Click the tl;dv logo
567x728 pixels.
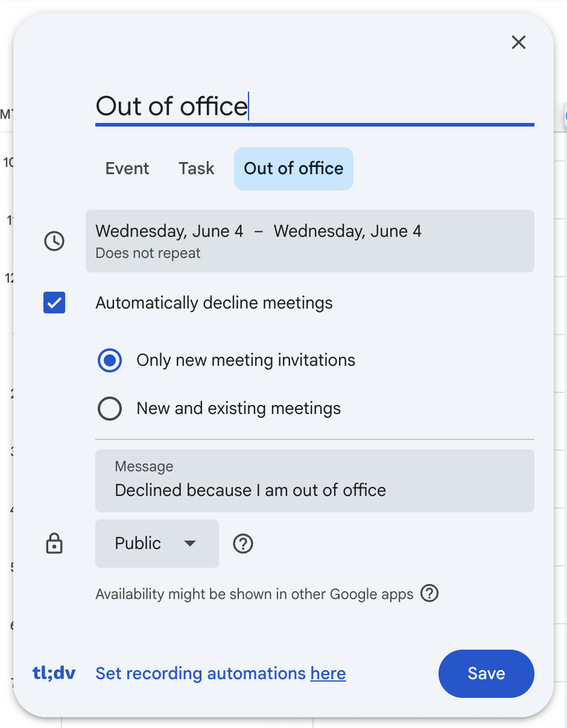(54, 673)
